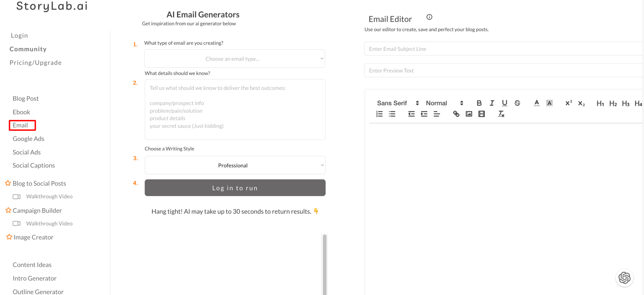Click the Email Editor info icon
644x295 pixels.
pos(429,17)
